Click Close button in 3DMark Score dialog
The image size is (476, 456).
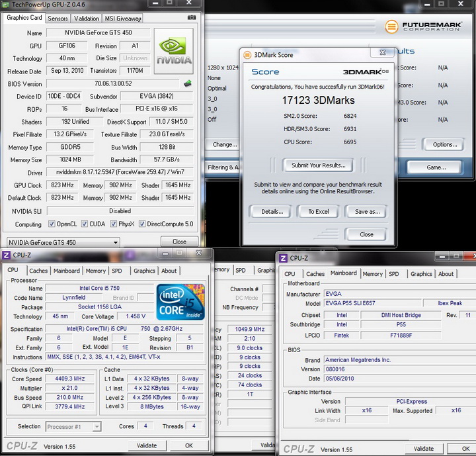pos(366,234)
